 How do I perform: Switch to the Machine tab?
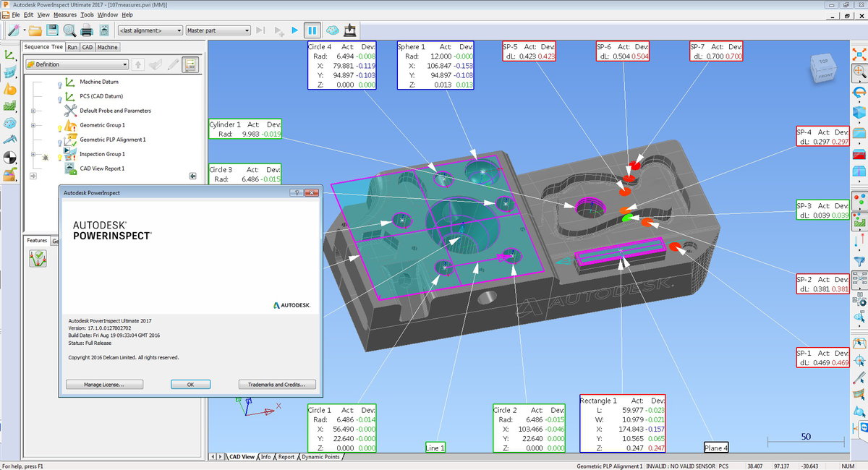coord(108,47)
